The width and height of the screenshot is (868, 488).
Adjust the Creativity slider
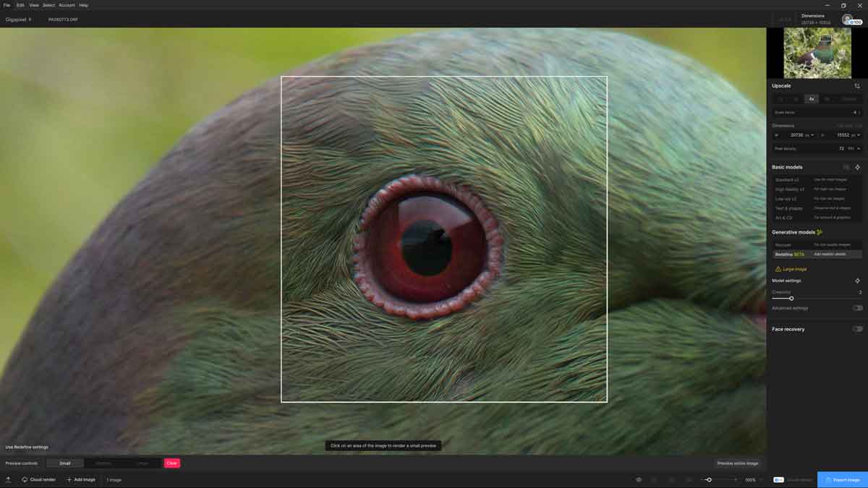(791, 299)
